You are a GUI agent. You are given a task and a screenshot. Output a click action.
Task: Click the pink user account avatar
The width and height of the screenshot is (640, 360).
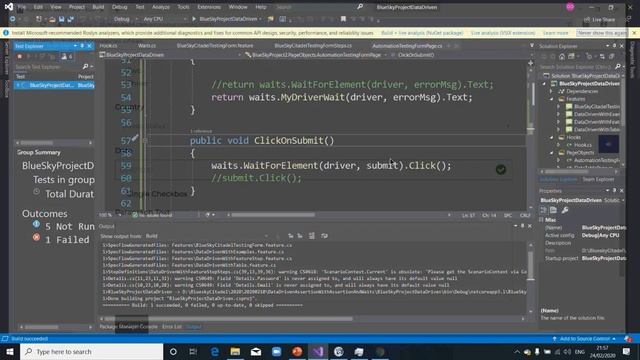tap(570, 7)
